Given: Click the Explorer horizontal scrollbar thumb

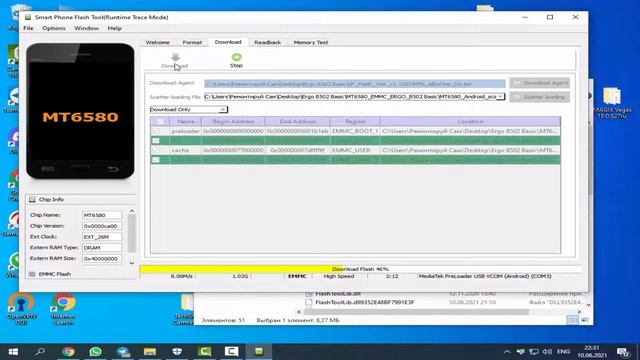Looking at the screenshot, I should point(416,312).
